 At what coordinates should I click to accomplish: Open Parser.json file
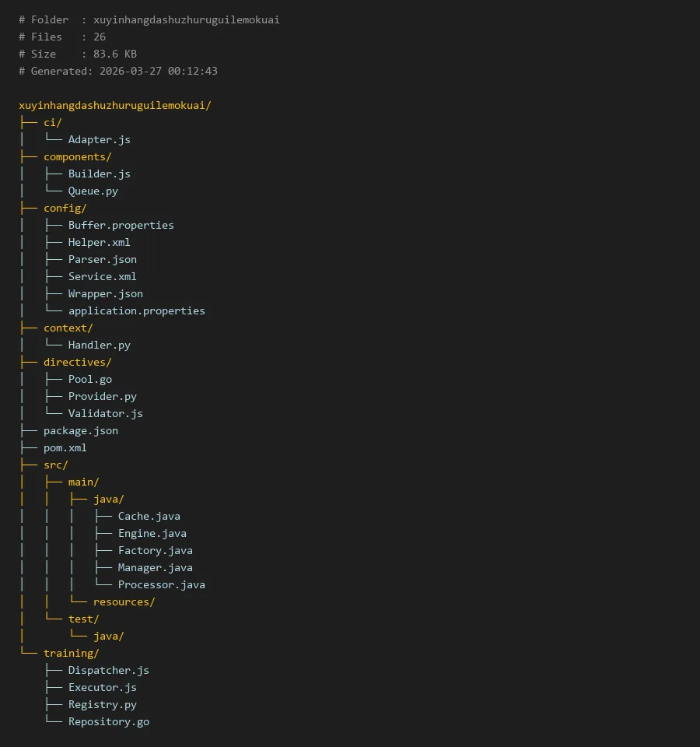click(102, 259)
